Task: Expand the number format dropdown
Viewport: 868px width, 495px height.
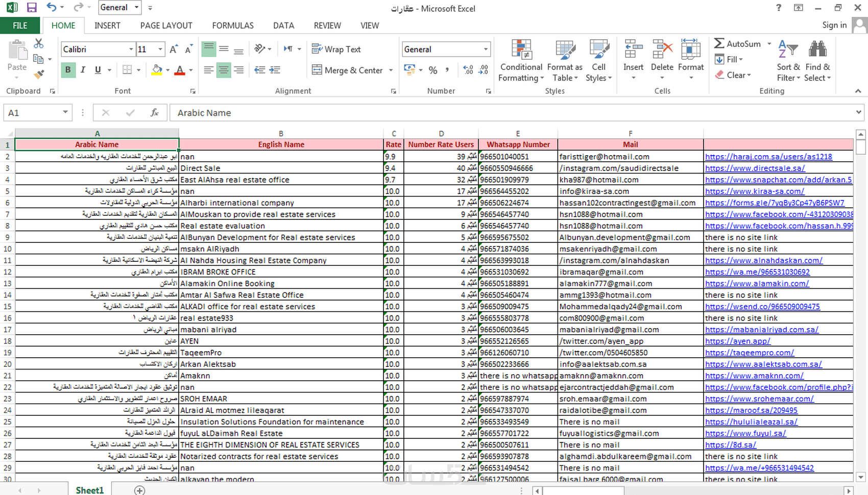Action: pyautogui.click(x=486, y=49)
